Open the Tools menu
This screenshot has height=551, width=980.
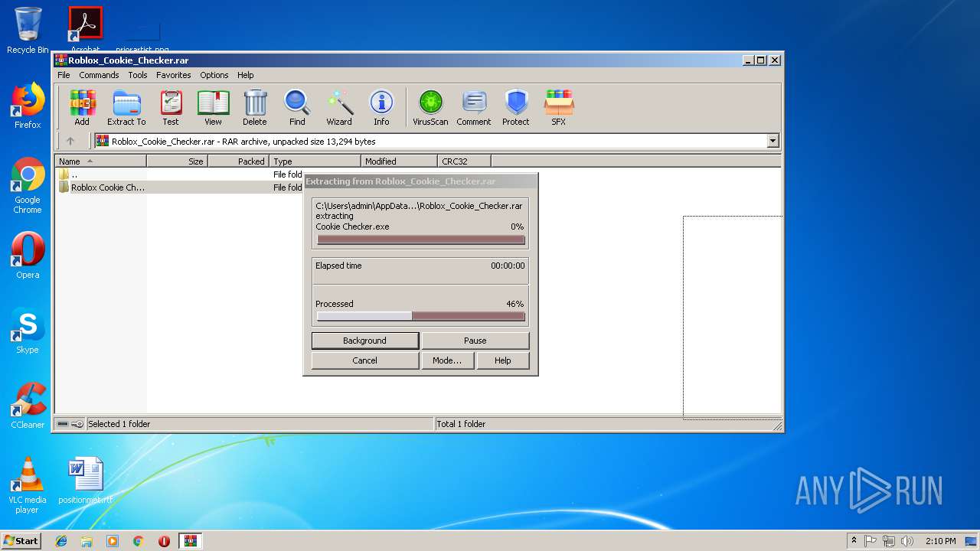coord(138,75)
